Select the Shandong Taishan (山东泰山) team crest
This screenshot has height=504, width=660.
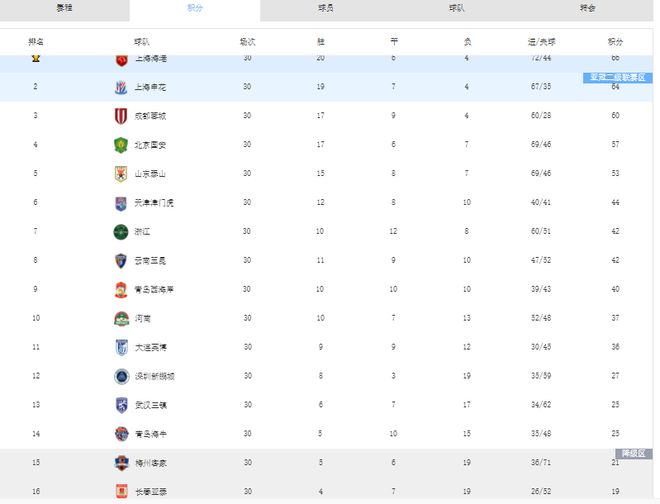click(121, 174)
